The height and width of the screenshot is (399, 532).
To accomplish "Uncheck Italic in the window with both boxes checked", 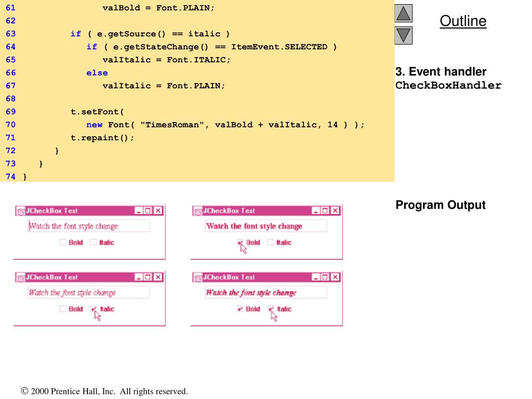I will click(x=270, y=309).
